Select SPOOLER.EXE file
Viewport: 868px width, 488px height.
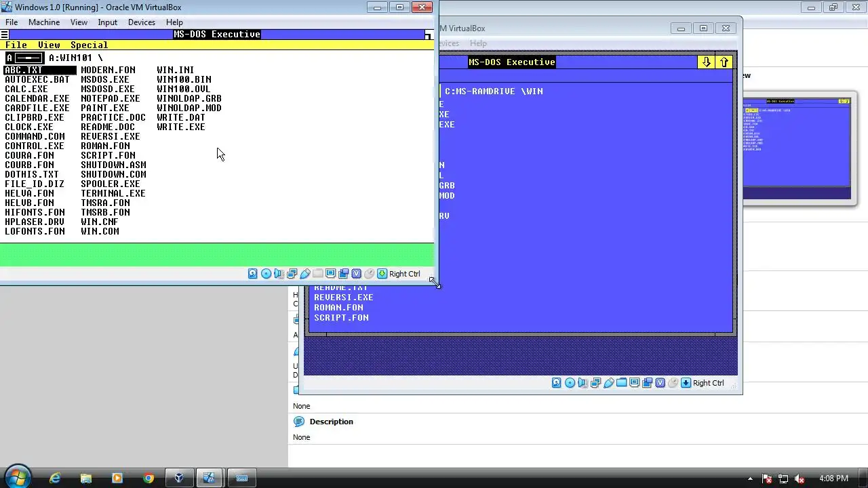(x=111, y=184)
